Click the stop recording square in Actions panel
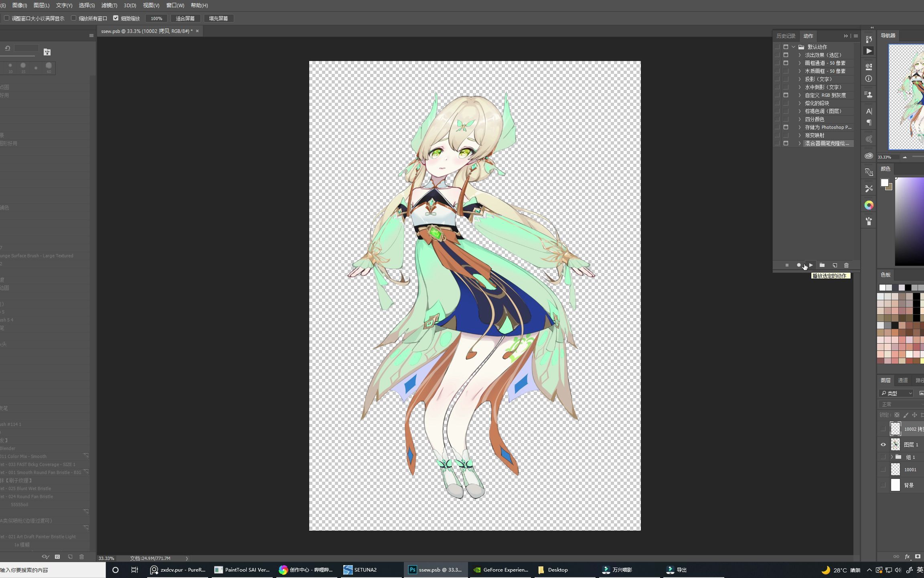Image resolution: width=924 pixels, height=578 pixels. click(787, 265)
